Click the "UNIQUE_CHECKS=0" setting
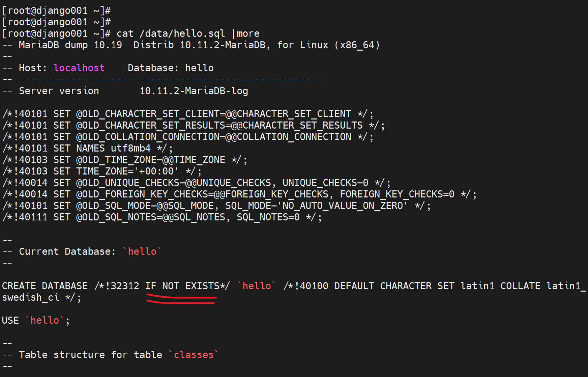This screenshot has width=588, height=377. 325,183
